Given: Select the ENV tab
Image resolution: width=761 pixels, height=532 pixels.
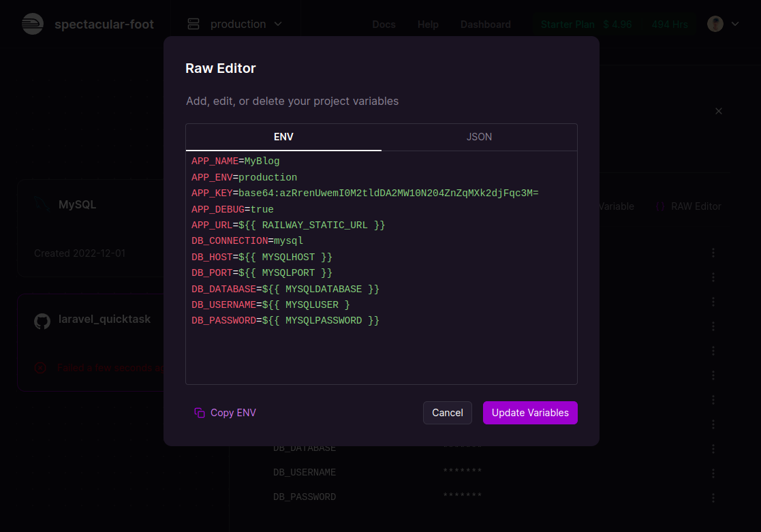Looking at the screenshot, I should click(x=283, y=136).
